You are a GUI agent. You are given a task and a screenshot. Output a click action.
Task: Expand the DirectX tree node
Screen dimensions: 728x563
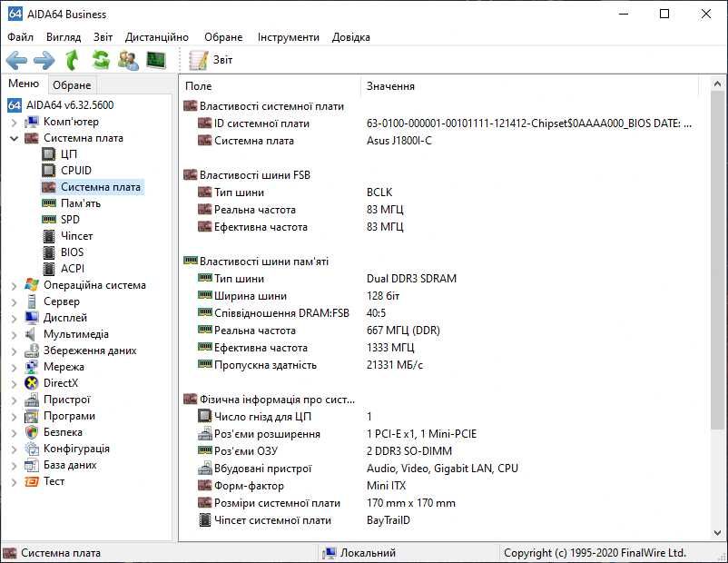[x=14, y=384]
